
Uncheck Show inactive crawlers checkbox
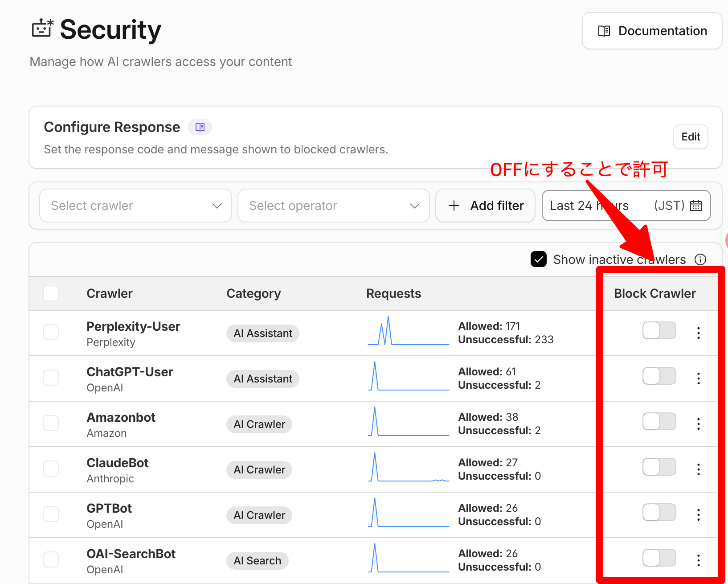(x=539, y=259)
